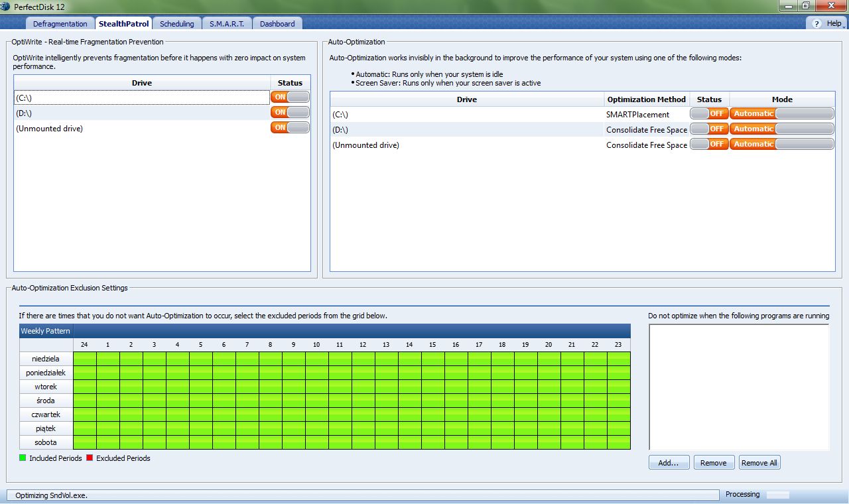Image resolution: width=849 pixels, height=504 pixels.
Task: Exclude sobota hour 23 grid cell
Action: pos(618,442)
